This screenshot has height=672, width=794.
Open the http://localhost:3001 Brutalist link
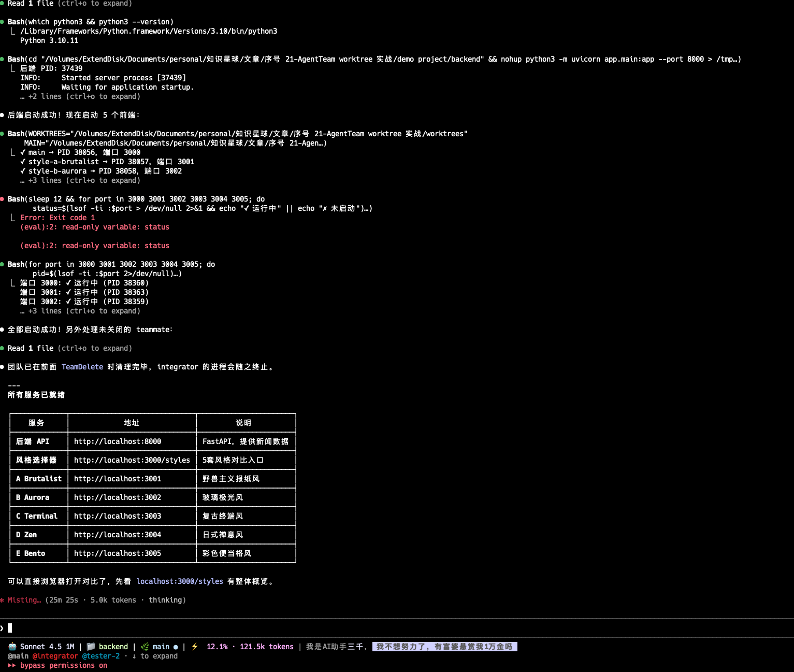click(x=118, y=479)
